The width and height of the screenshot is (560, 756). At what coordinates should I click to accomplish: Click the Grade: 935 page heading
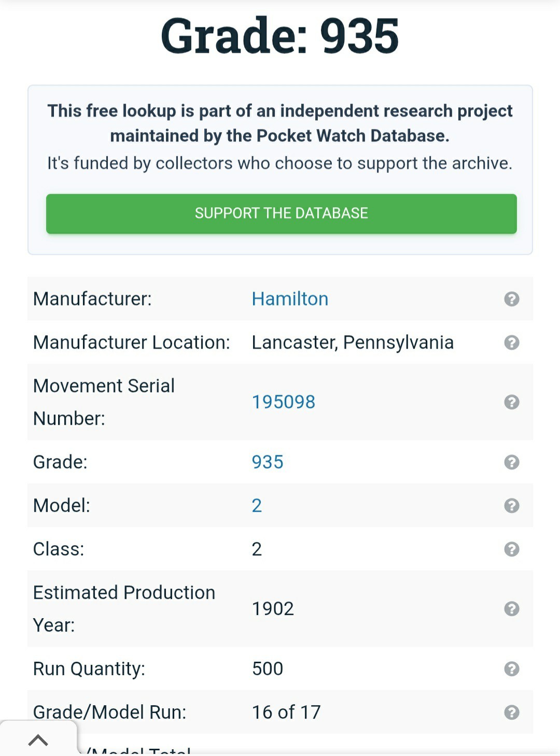(x=280, y=36)
